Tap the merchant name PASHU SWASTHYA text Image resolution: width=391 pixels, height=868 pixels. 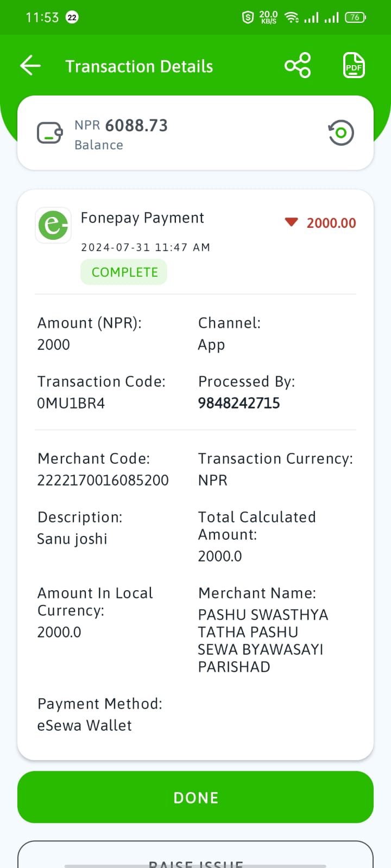pyautogui.click(x=263, y=615)
